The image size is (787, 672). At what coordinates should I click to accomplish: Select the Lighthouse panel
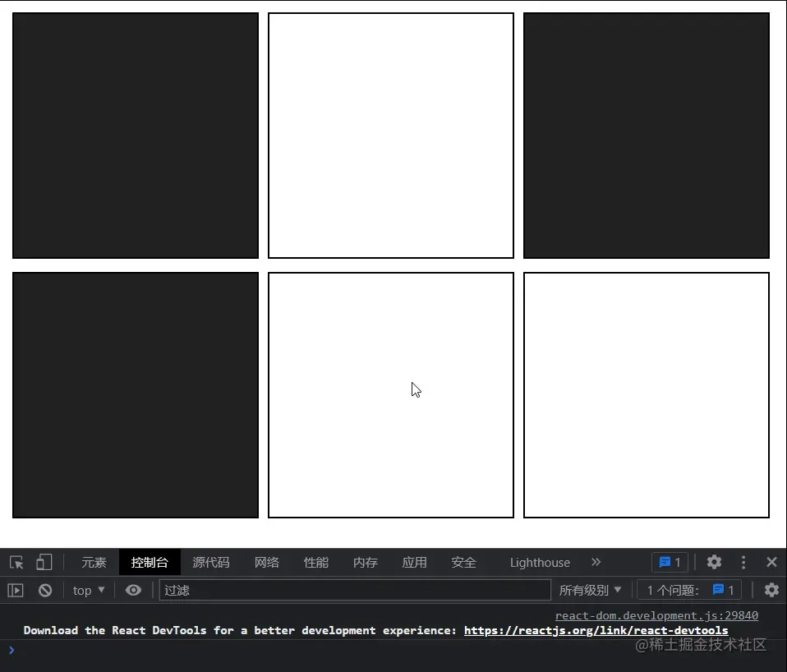[x=539, y=562]
